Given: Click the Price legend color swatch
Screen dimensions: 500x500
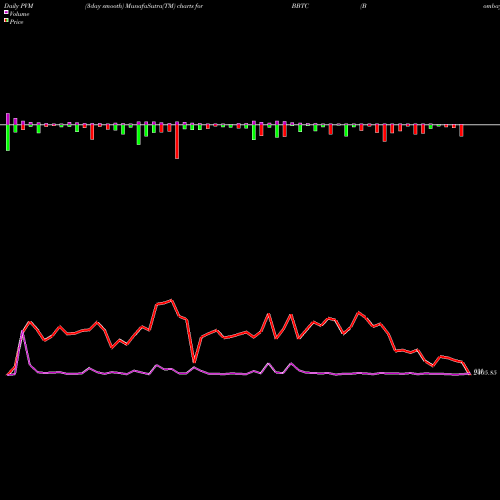Looking at the screenshot, I should point(6,21).
